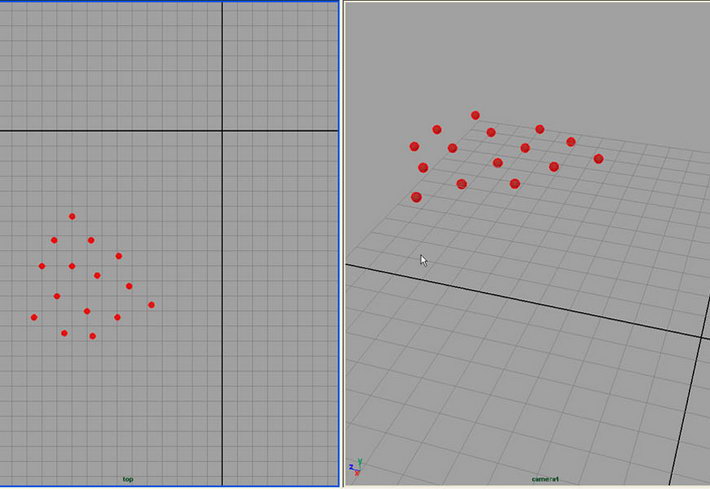Viewport: 710px width, 489px height.
Task: Click the 'top' viewport name label
Action: 127,480
